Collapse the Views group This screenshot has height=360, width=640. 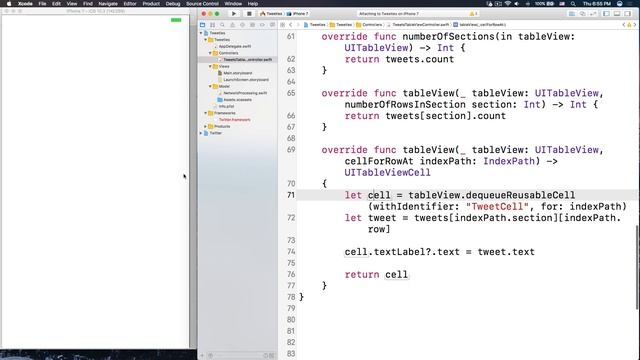coord(211,66)
